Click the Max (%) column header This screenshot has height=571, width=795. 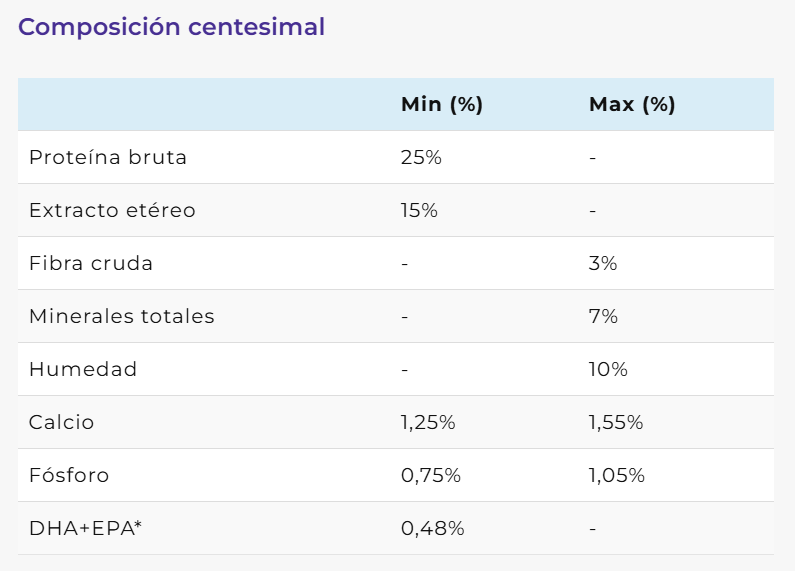[632, 105]
